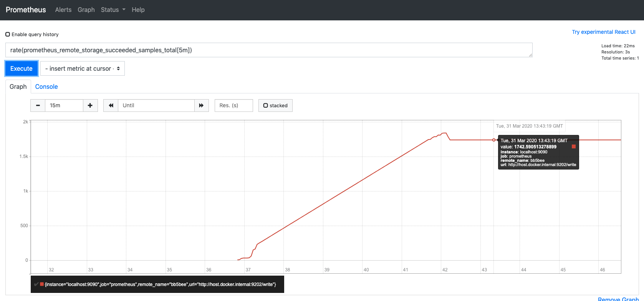Screen dimensions: 644x301
Task: Toggle series visibility checkmark in legend
Action: 36,284
